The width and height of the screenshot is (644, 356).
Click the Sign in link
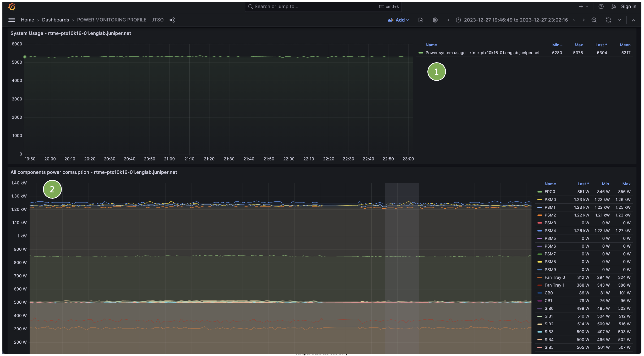629,7
